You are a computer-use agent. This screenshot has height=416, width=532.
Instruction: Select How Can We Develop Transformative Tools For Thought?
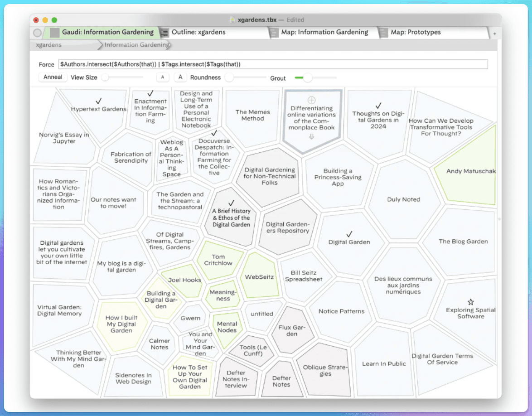(x=441, y=127)
